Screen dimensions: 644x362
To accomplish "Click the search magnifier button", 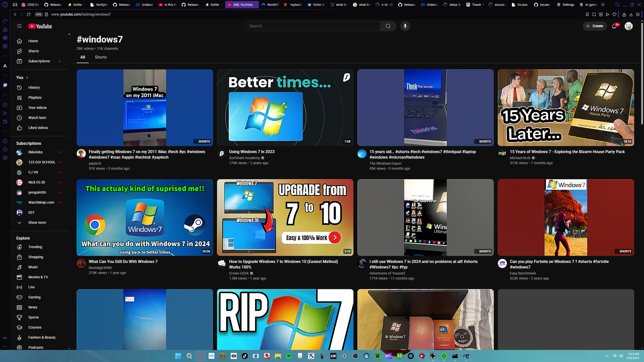I will click(x=388, y=26).
